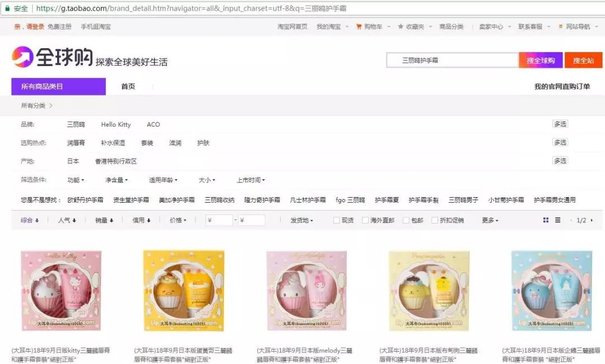The image size is (605, 364).
Task: Open the 淘宝网首页 link
Action: point(292,27)
